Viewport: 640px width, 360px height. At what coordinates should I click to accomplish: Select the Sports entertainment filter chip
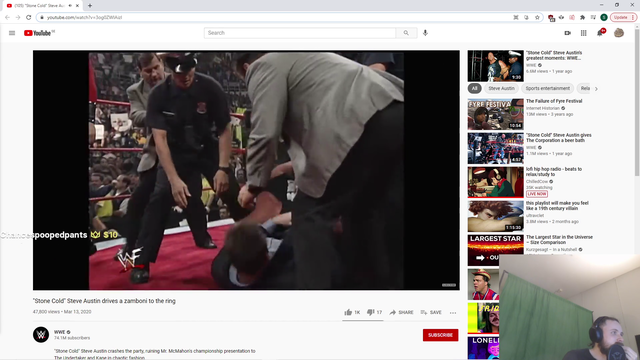click(547, 89)
